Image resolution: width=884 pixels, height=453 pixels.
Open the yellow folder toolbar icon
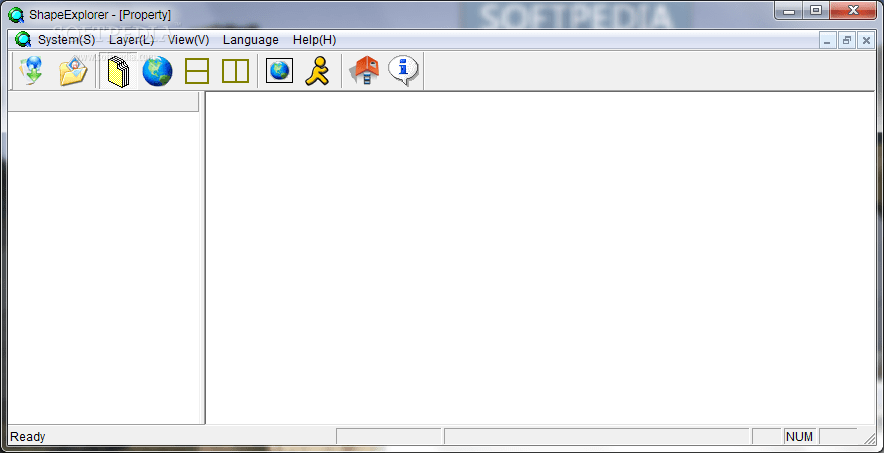point(74,71)
